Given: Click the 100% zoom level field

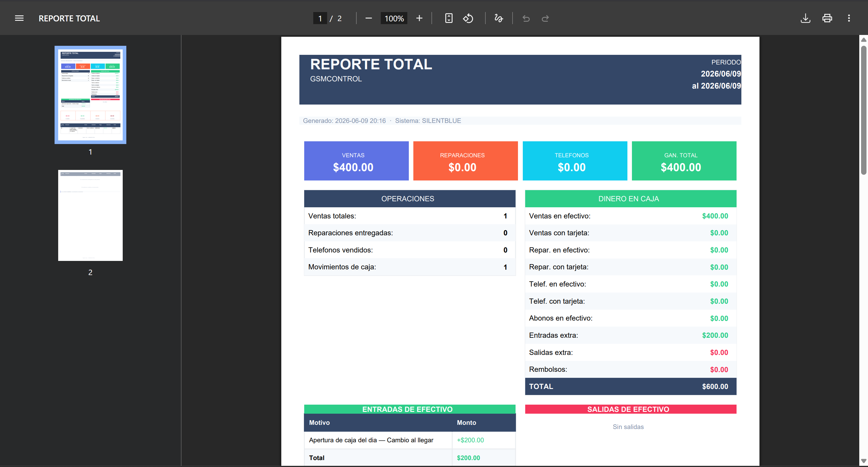Looking at the screenshot, I should (394, 18).
